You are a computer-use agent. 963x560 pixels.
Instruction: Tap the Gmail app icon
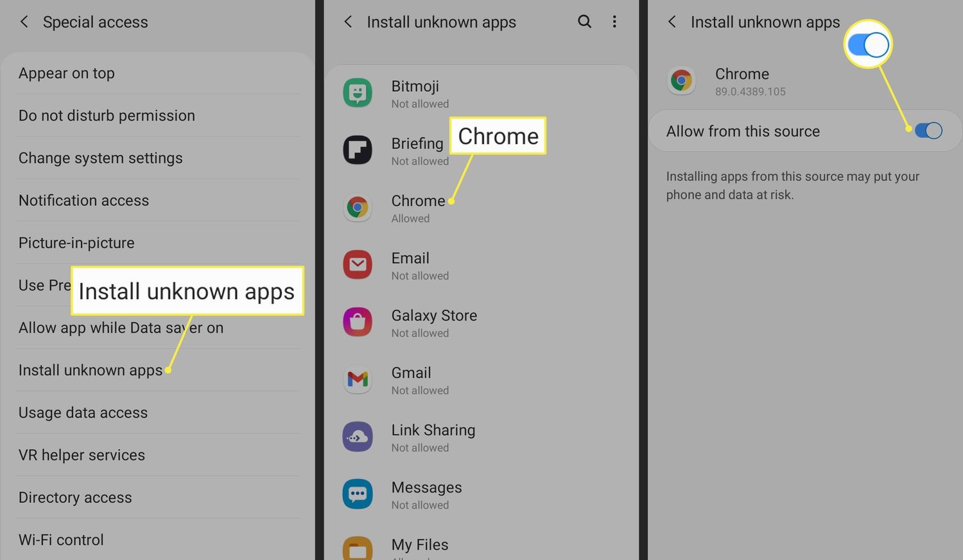pos(358,380)
